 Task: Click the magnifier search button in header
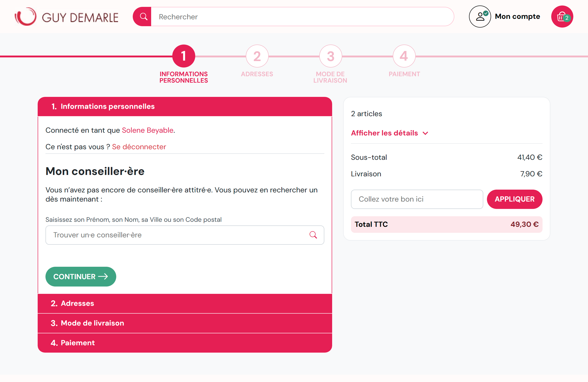pos(143,17)
